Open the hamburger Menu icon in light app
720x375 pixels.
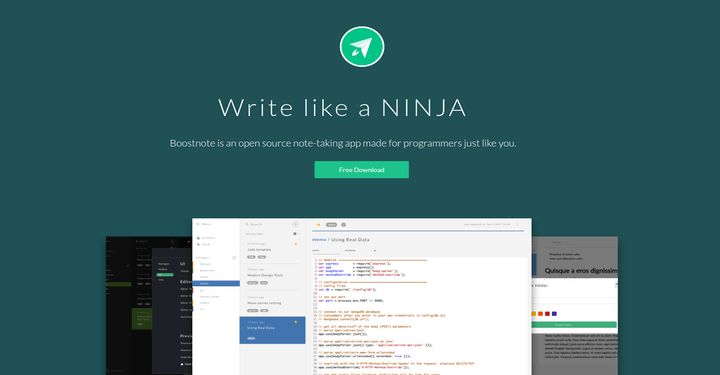point(198,224)
